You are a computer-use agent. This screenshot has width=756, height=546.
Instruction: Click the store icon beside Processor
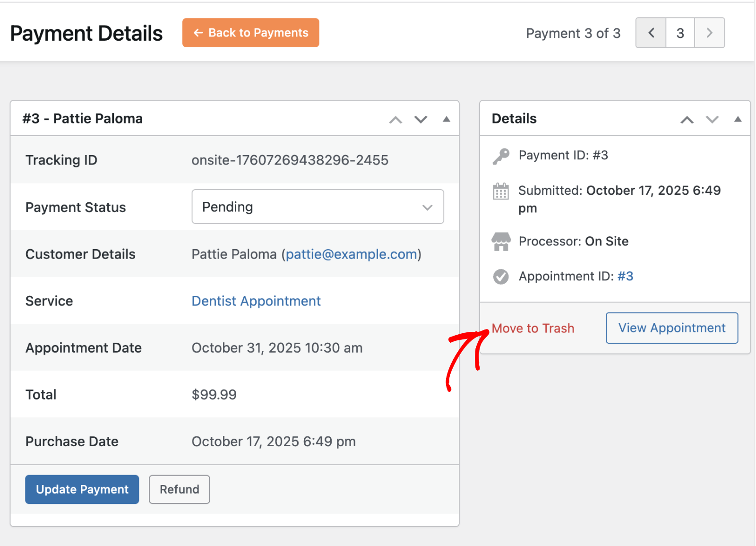[x=501, y=242]
